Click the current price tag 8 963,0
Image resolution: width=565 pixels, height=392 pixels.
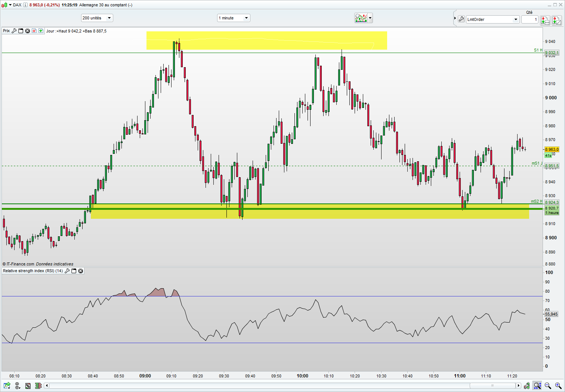552,149
